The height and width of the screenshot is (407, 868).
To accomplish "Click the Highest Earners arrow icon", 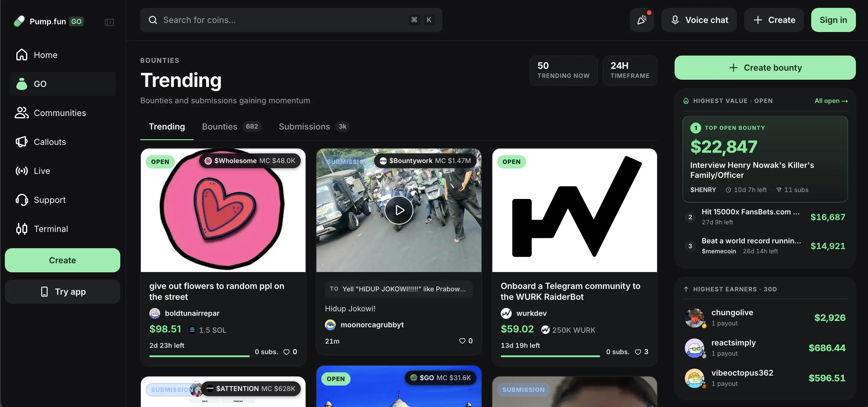I will click(686, 289).
